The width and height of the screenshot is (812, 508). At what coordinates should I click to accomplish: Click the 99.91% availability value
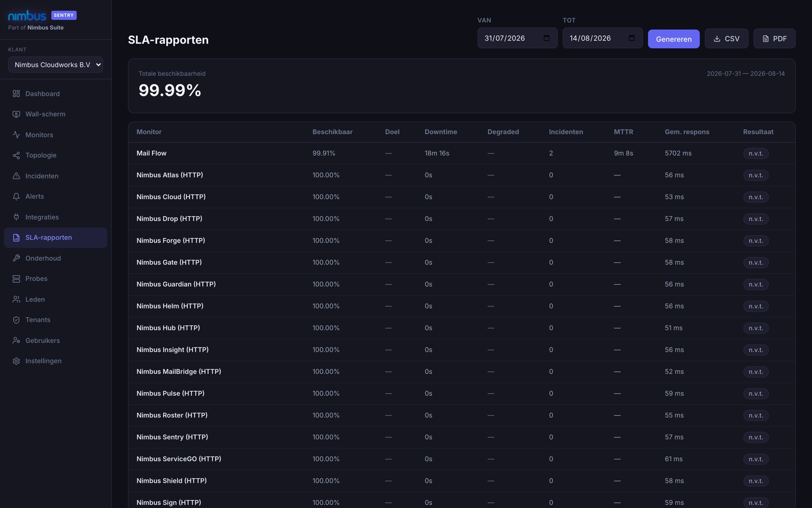tap(324, 153)
